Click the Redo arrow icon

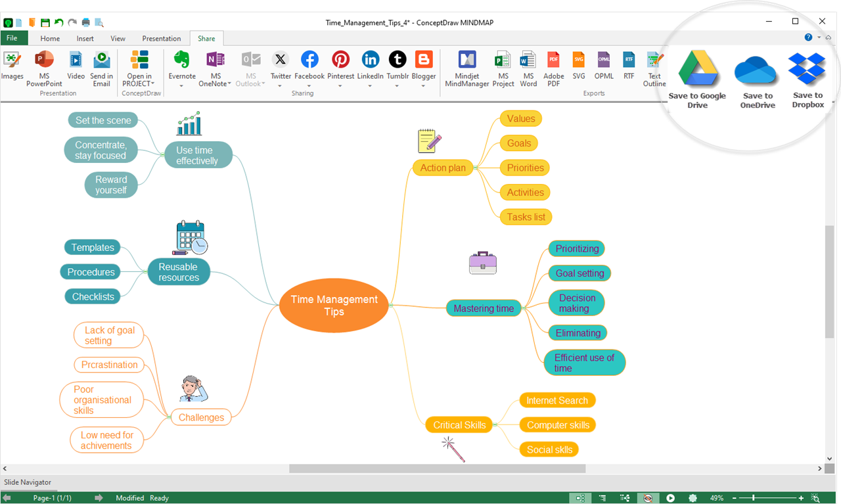(x=72, y=22)
